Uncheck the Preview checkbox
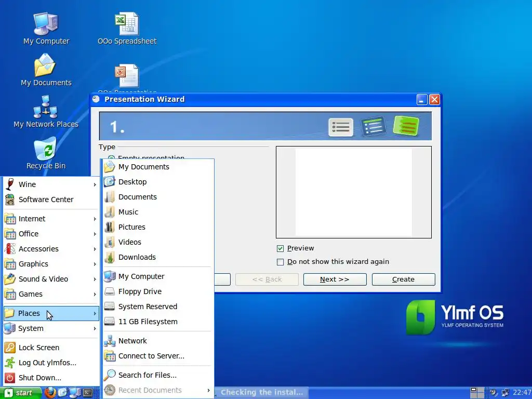Screen dimensions: 532x399 280,248
